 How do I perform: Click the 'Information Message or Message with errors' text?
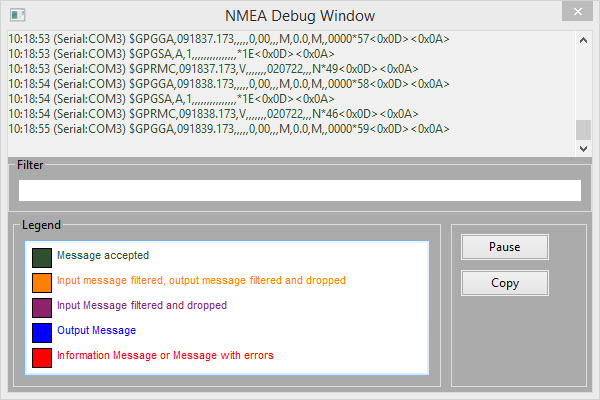(165, 355)
